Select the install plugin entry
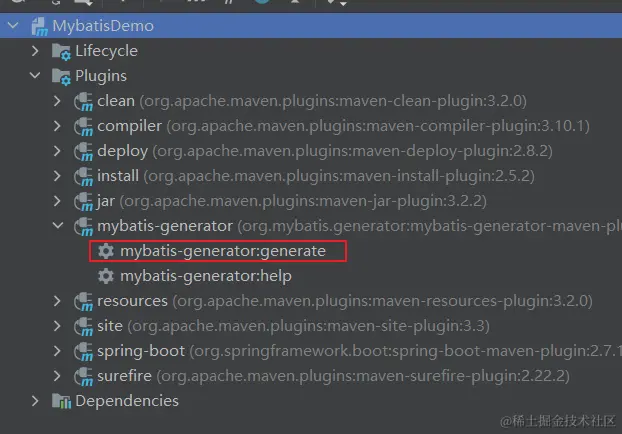622x434 pixels. [x=316, y=176]
